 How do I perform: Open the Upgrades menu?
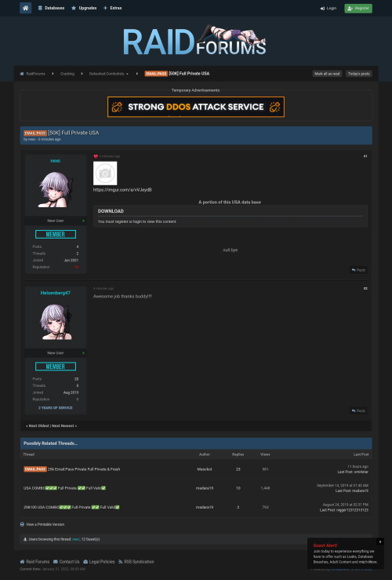[x=84, y=8]
